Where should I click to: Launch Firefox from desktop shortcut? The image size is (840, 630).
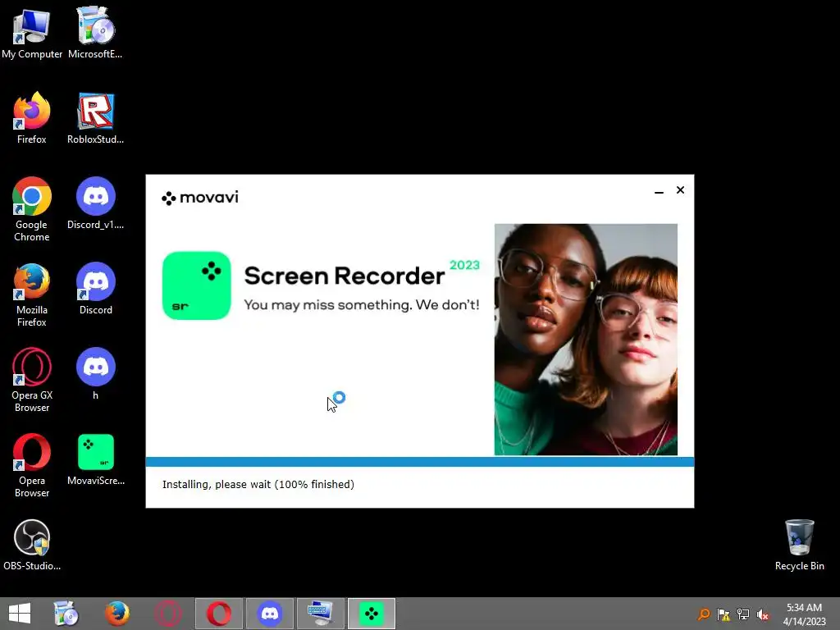[32, 118]
